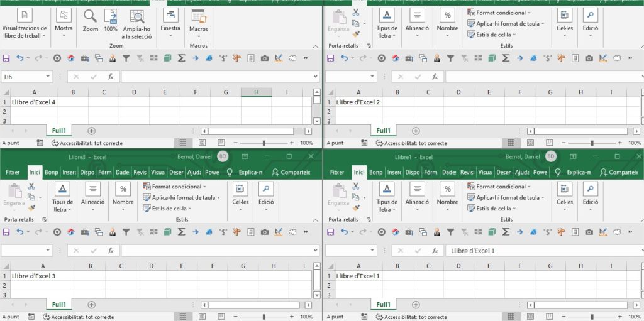644x321 pixels.
Task: Click filter funnel icon in Llibre d'Excel 4 toolbar
Action: [126, 58]
